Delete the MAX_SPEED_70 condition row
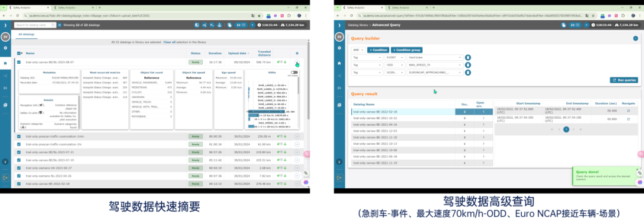 tap(467, 65)
